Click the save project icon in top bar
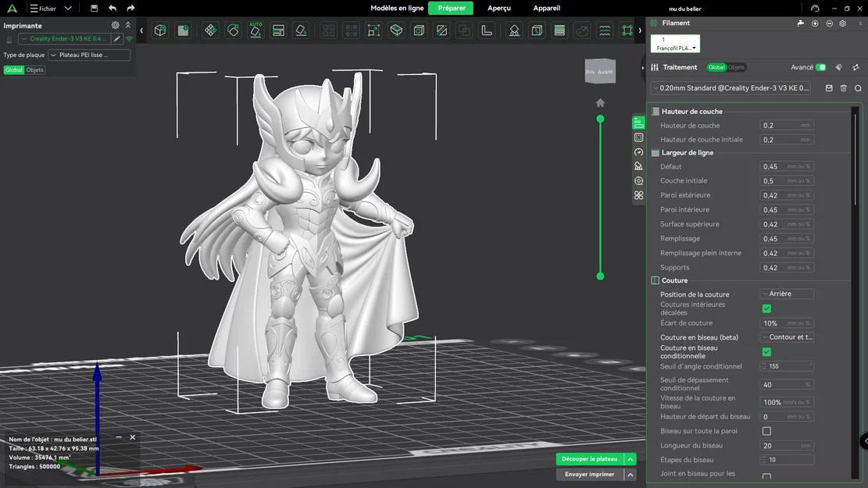The width and height of the screenshot is (868, 488). point(94,9)
